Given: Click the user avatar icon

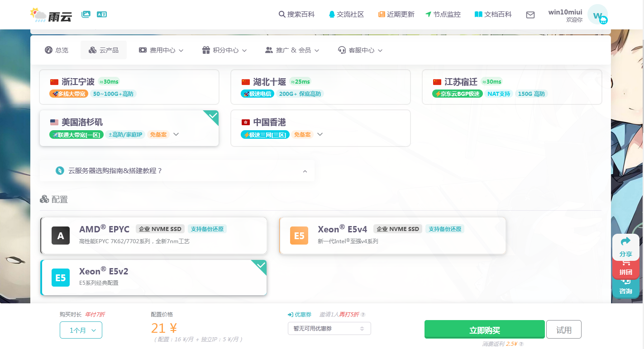Looking at the screenshot, I should [x=598, y=15].
